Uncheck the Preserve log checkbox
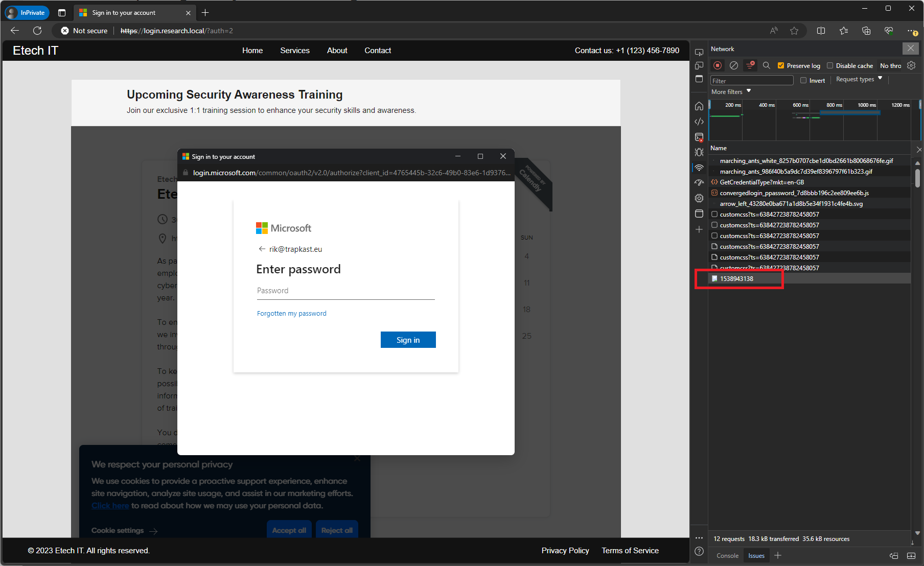 (x=781, y=65)
